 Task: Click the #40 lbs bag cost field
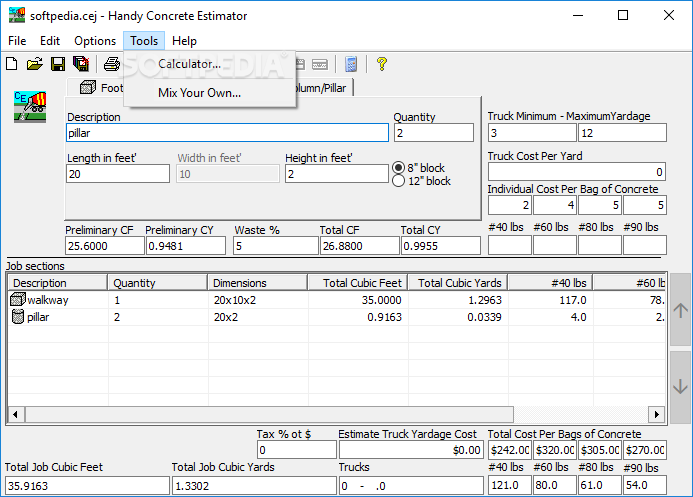[510, 205]
